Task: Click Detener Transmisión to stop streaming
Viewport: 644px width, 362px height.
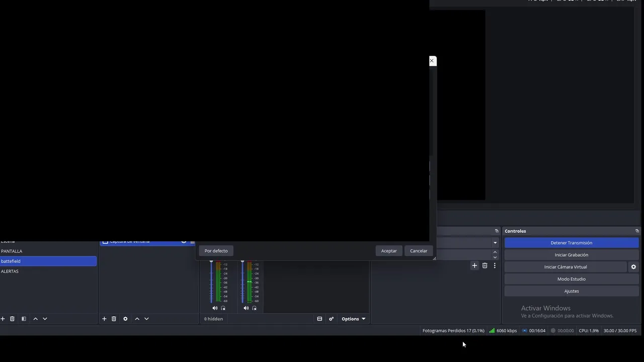Action: tap(572, 243)
